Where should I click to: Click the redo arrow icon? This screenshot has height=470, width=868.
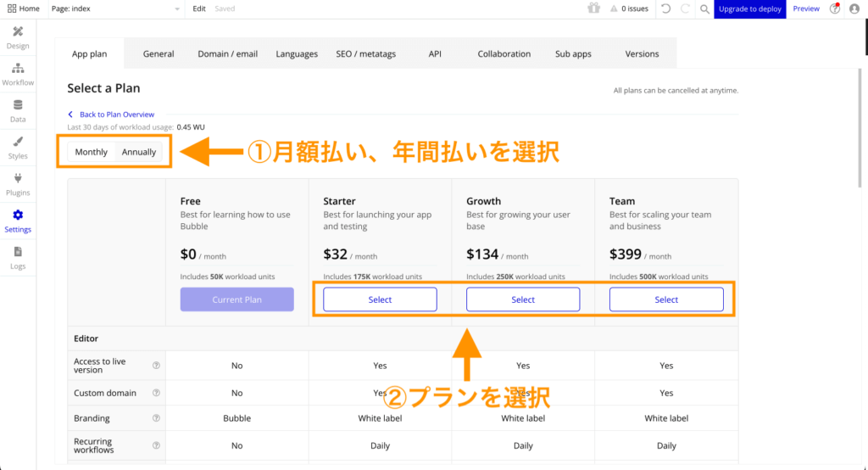(685, 8)
